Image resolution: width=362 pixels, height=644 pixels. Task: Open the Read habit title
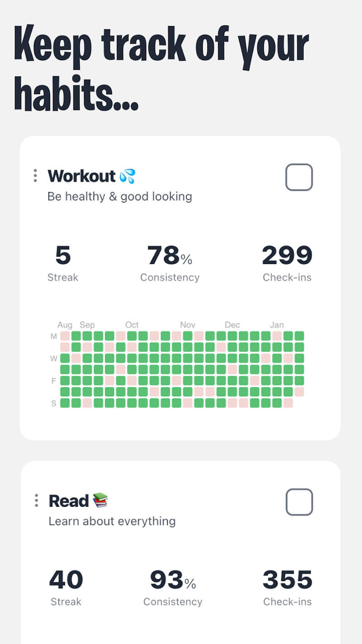point(69,501)
